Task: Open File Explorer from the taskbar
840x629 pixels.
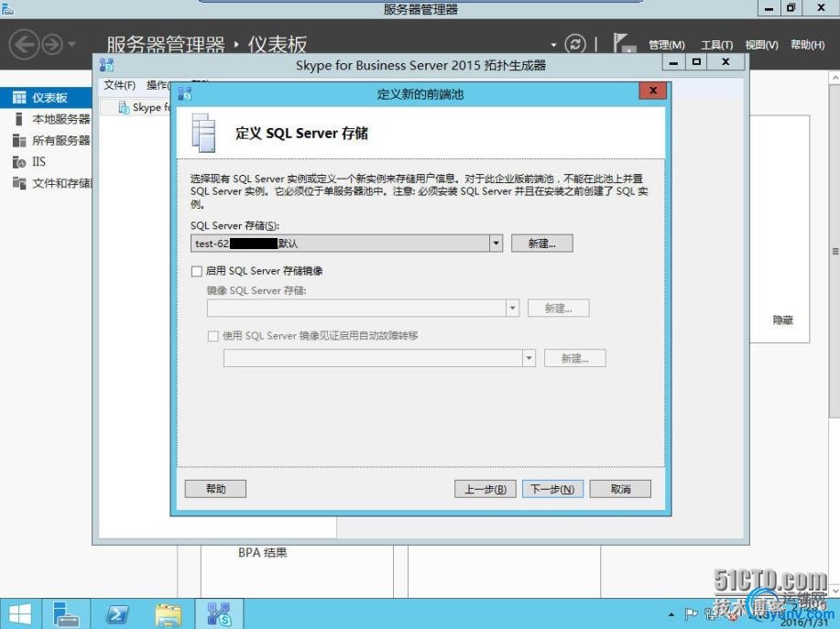Action: (x=168, y=614)
